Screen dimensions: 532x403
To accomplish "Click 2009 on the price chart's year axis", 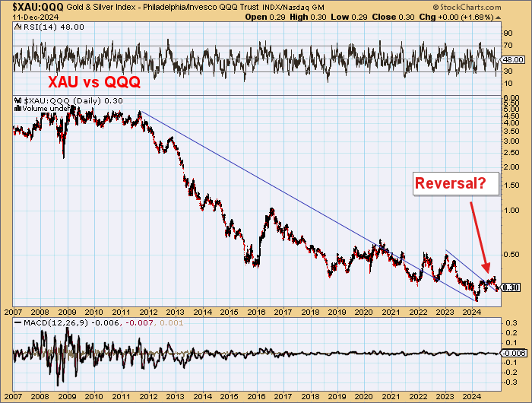I will coord(67,312).
